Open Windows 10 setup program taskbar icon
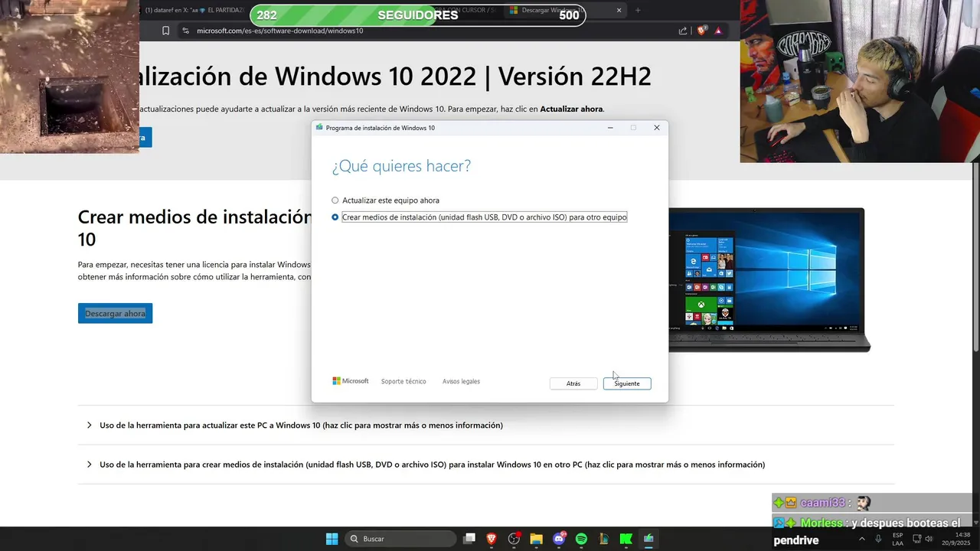The image size is (980, 551). pyautogui.click(x=648, y=539)
